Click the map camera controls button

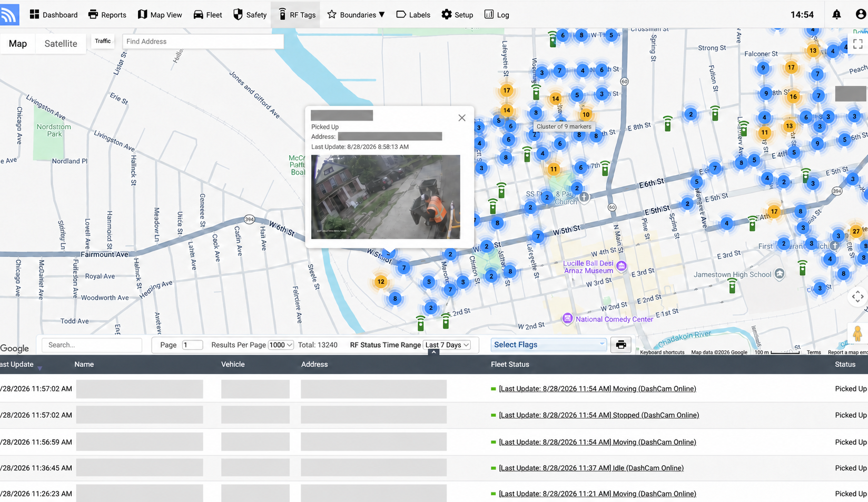(x=857, y=297)
